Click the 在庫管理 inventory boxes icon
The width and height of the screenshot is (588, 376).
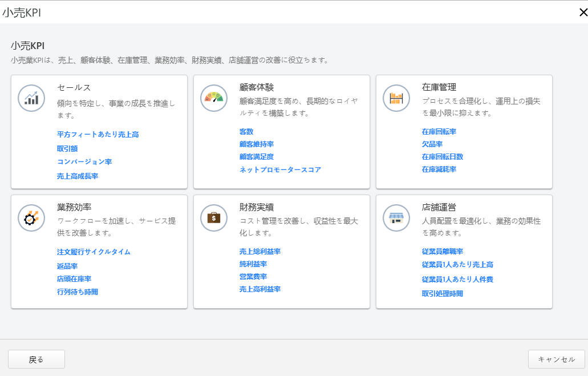[396, 98]
